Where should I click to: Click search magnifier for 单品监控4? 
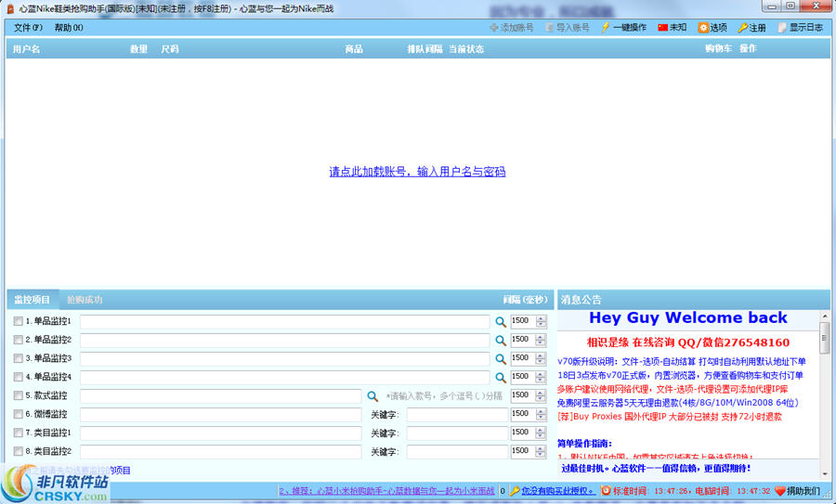501,378
